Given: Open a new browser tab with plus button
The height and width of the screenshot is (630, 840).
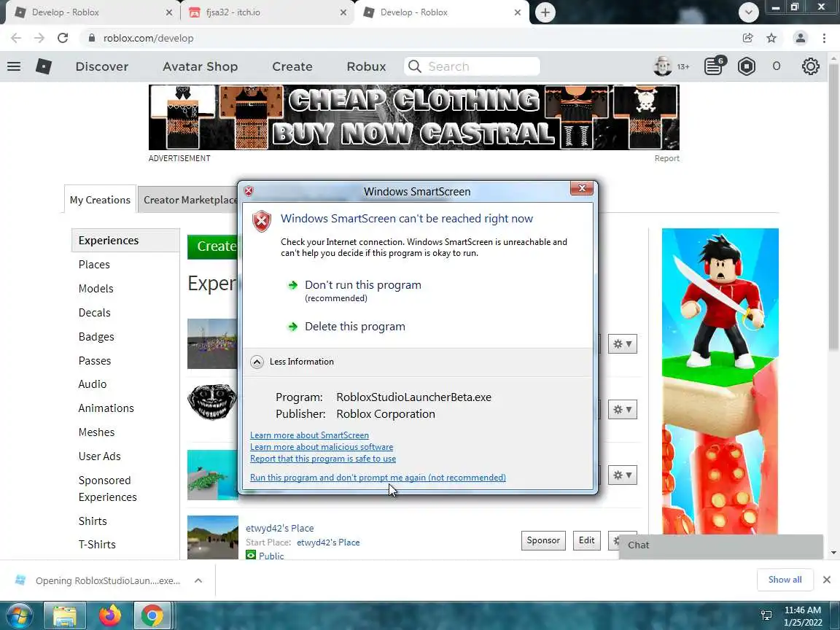Looking at the screenshot, I should 545,12.
